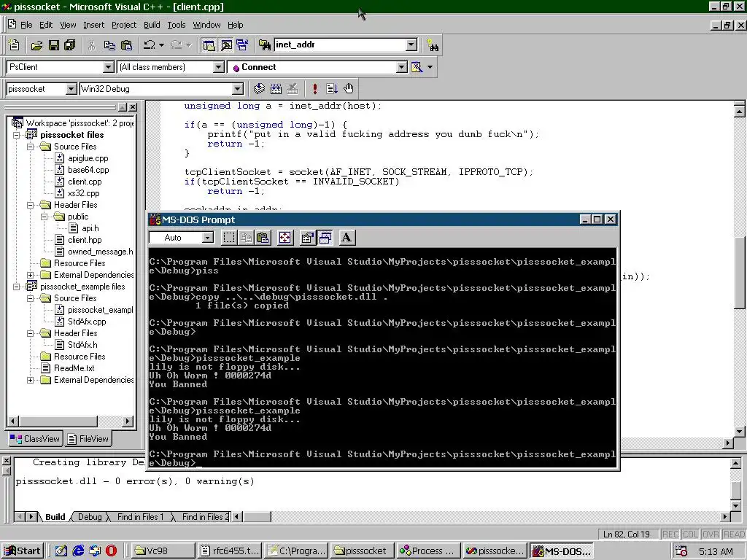Click the WizardBar actions wand icon
The width and height of the screenshot is (747, 560).
click(417, 67)
